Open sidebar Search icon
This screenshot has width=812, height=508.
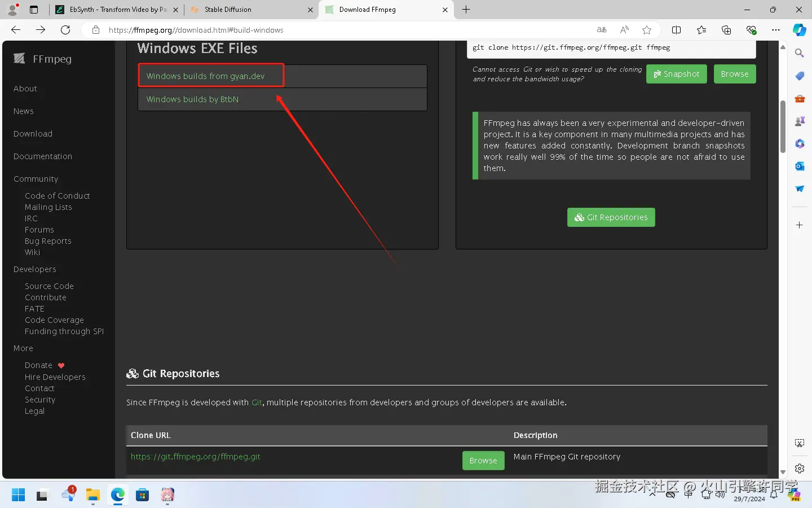800,53
